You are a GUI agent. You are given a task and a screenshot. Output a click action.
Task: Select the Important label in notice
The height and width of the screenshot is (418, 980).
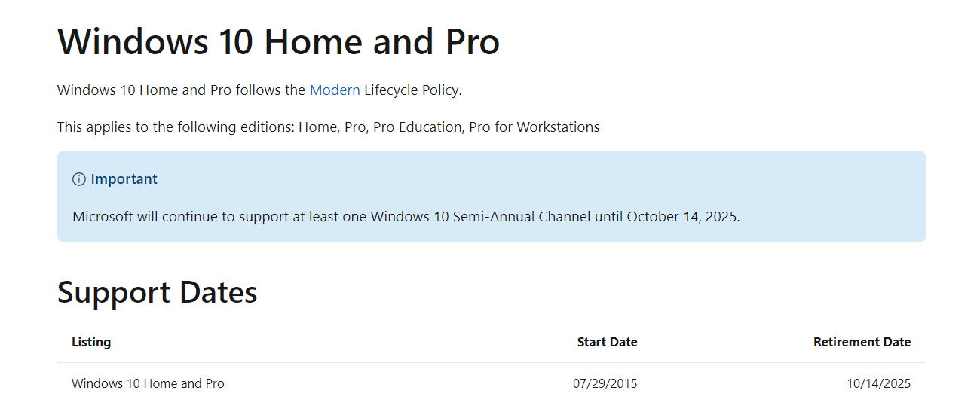(124, 179)
